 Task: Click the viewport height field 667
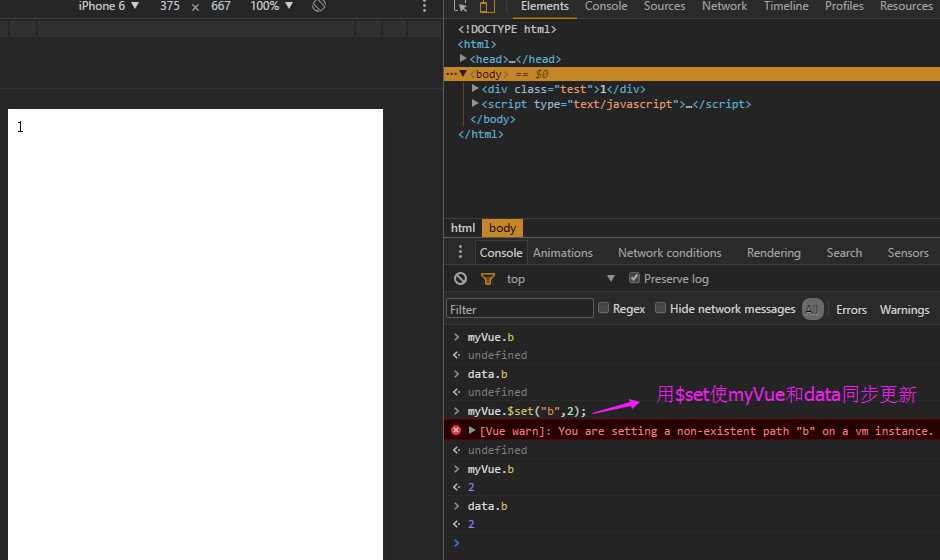[x=221, y=6]
